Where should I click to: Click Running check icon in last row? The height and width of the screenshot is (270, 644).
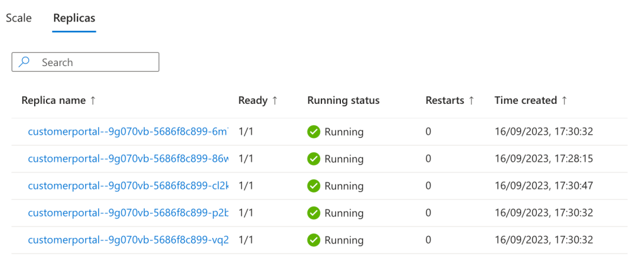(313, 240)
